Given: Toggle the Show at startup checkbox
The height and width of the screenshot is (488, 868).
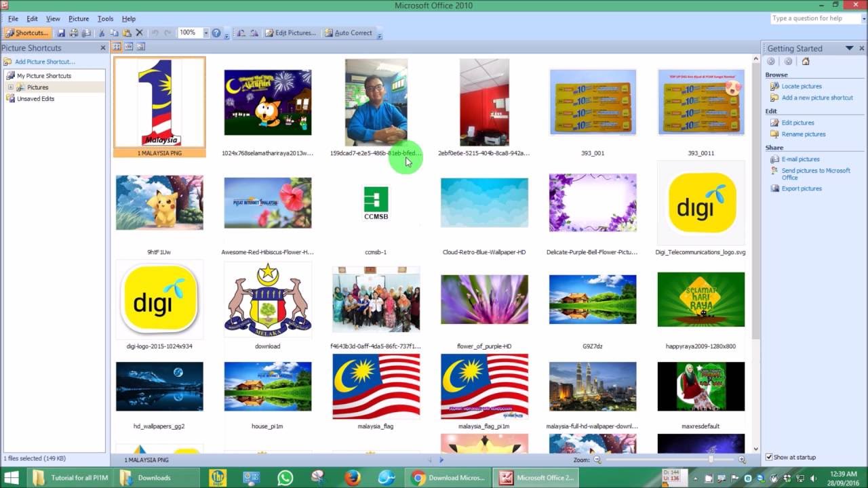Looking at the screenshot, I should tap(769, 457).
